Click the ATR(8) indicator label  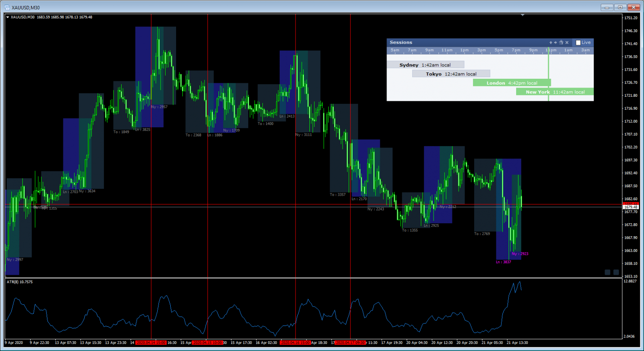point(20,282)
